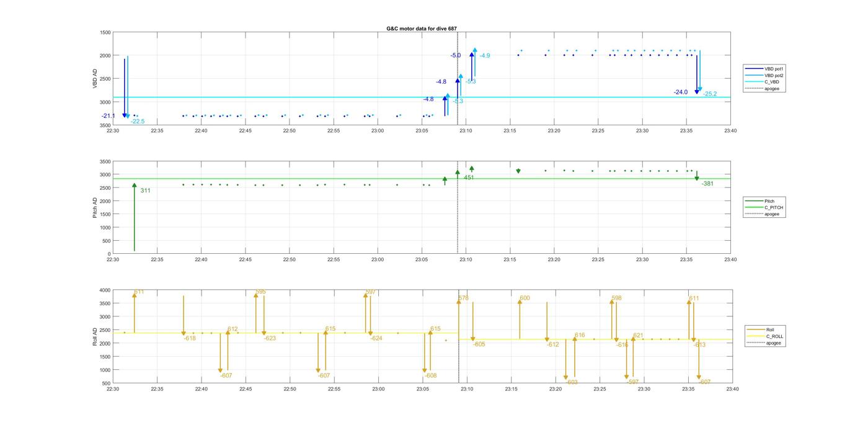Click the '23:10' tick under the VBD plot

[466, 131]
